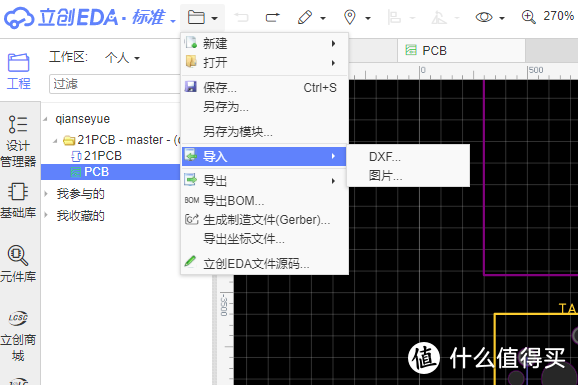Screen dimensions: 578x385
Task: Select 图片... import option
Action: (x=408, y=176)
